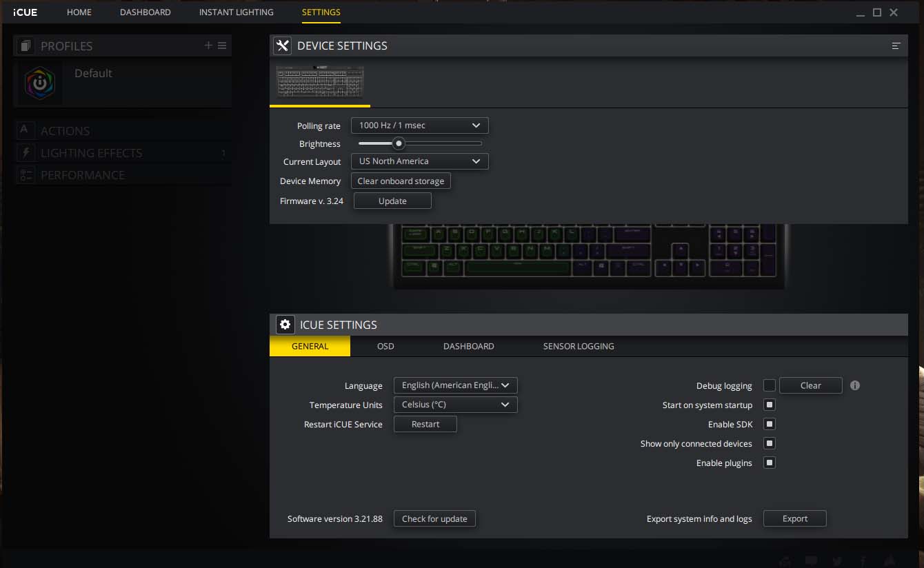Open the Temperature Units dropdown

[455, 405]
